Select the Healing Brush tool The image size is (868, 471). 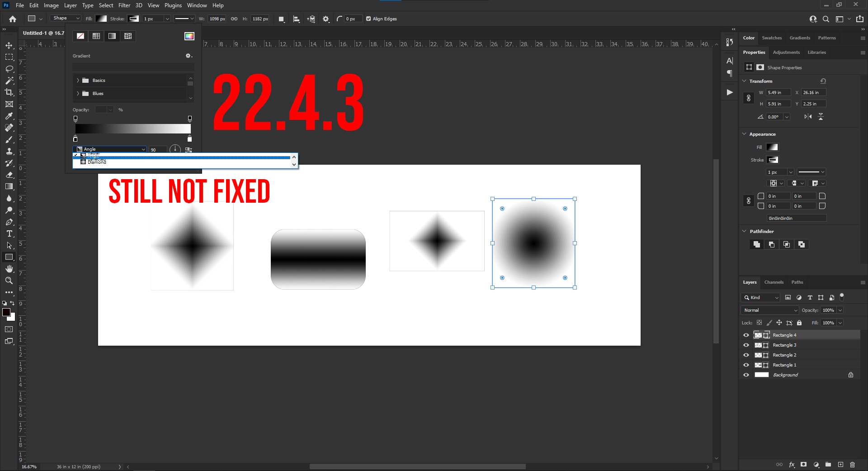[x=9, y=128]
